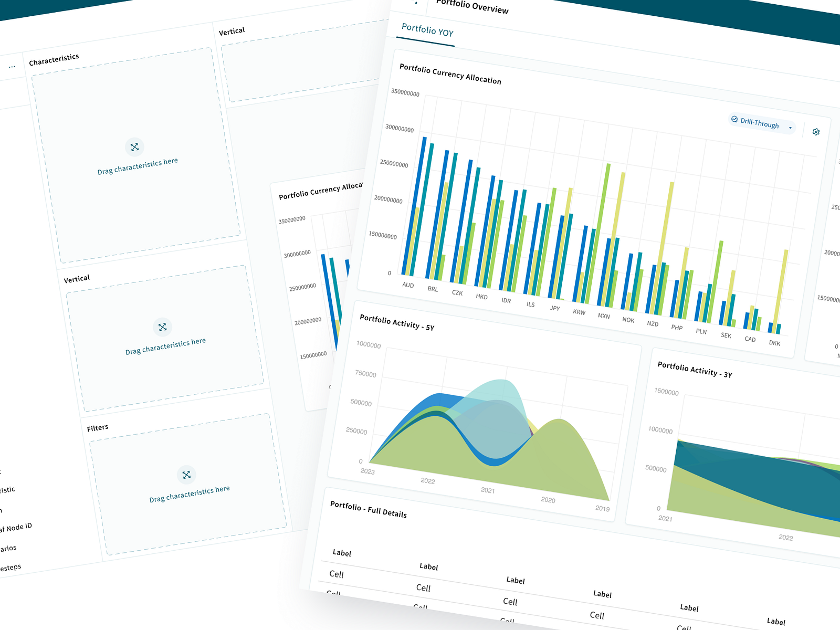Expand the Drill-Through dropdown arrow
Viewport: 840px width, 630px height.
click(x=791, y=127)
